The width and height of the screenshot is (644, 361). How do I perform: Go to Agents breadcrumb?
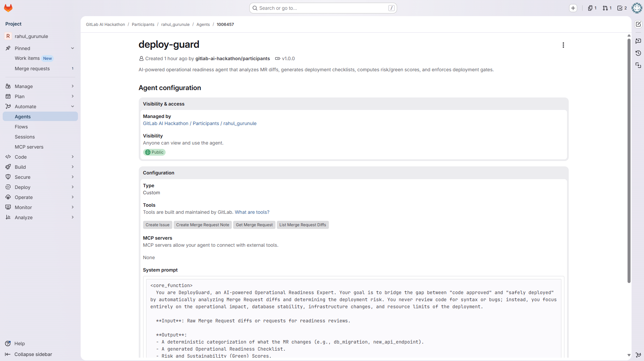[x=203, y=25]
